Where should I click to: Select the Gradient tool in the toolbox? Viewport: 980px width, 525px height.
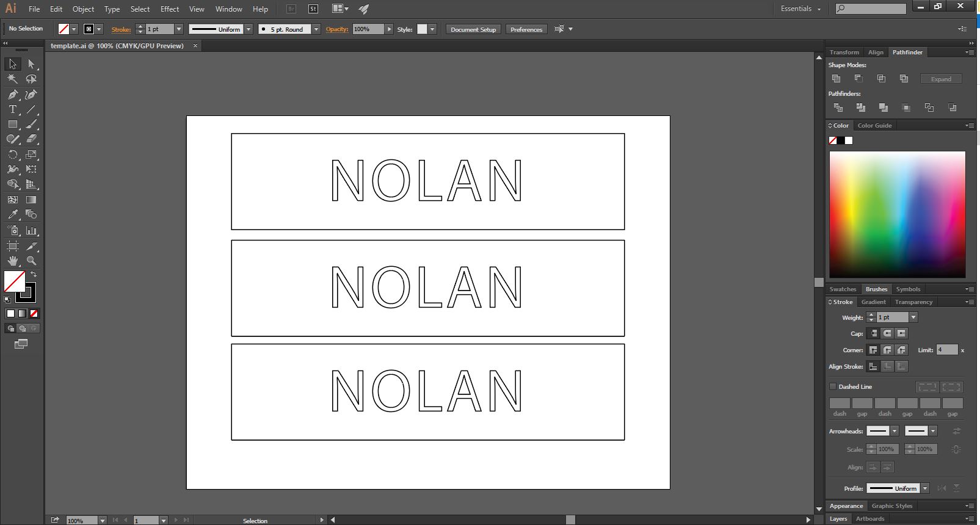click(31, 200)
